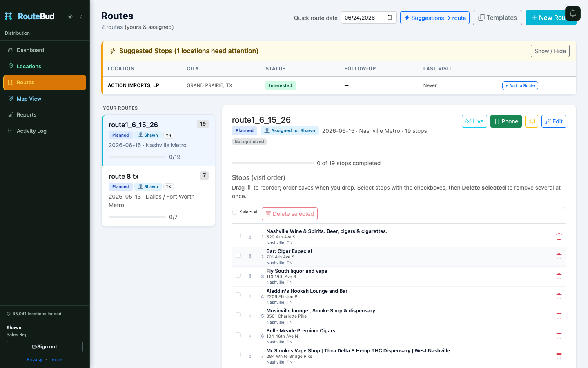Focus the Quick route date field
588x368 pixels.
tap(369, 18)
